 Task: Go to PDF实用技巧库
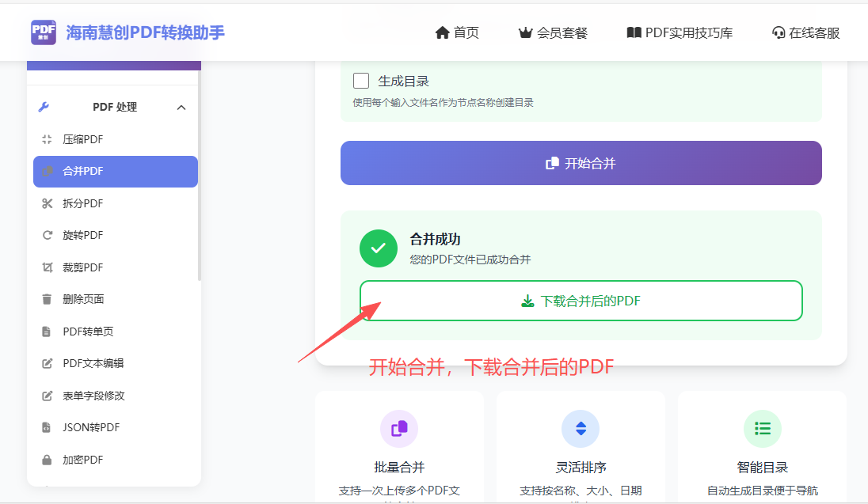tap(680, 32)
